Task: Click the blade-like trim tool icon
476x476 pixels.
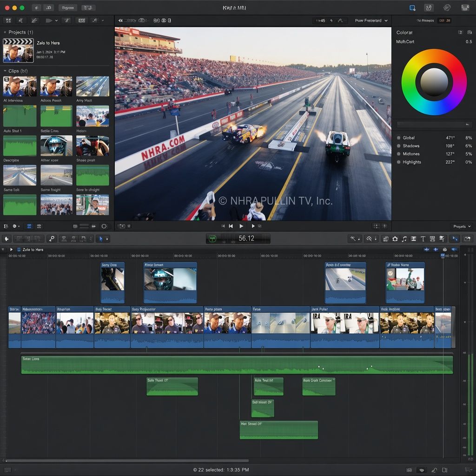Action: (352, 239)
